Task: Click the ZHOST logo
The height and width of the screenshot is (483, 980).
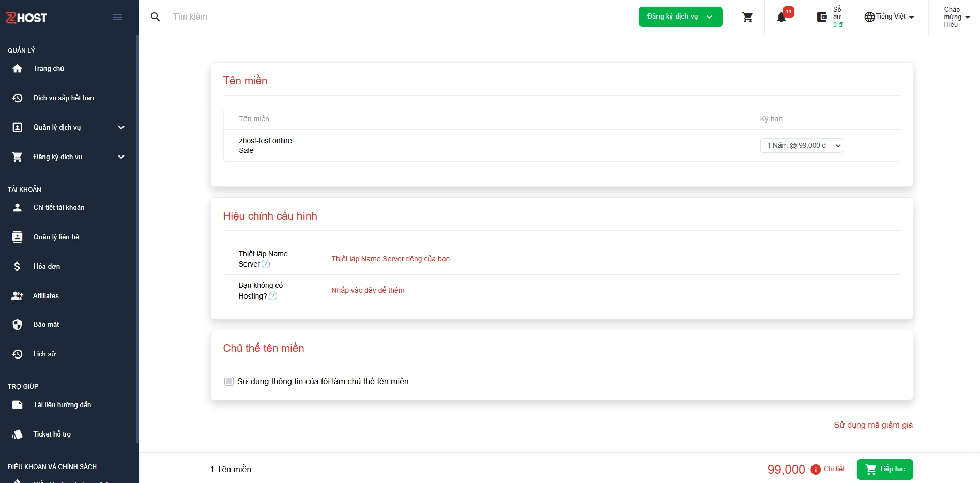Action: pyautogui.click(x=26, y=18)
